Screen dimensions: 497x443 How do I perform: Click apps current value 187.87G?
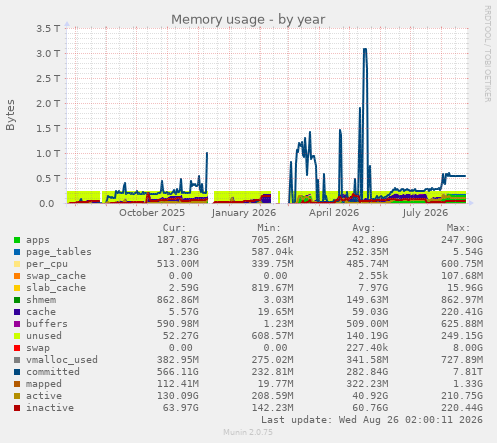click(x=178, y=240)
